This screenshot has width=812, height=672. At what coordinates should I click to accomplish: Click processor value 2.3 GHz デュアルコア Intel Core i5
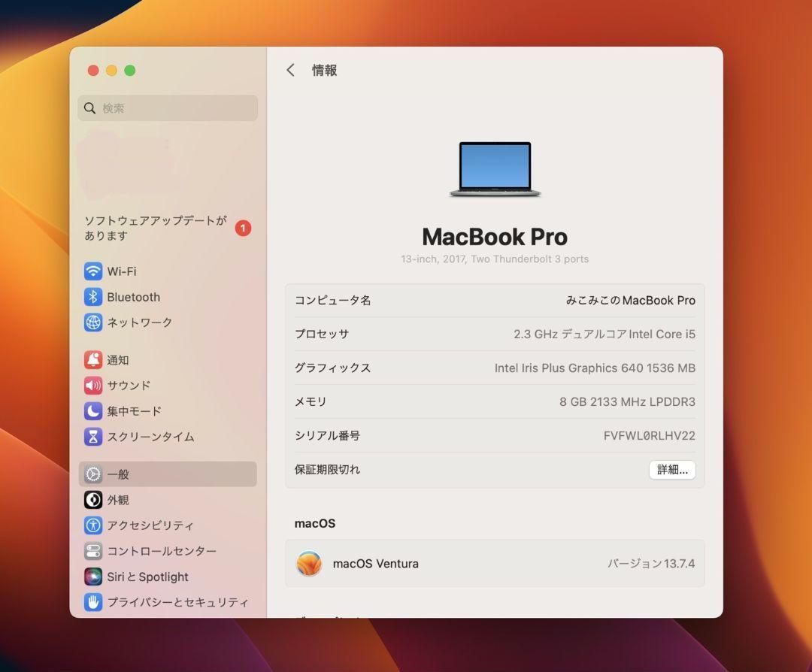(604, 334)
